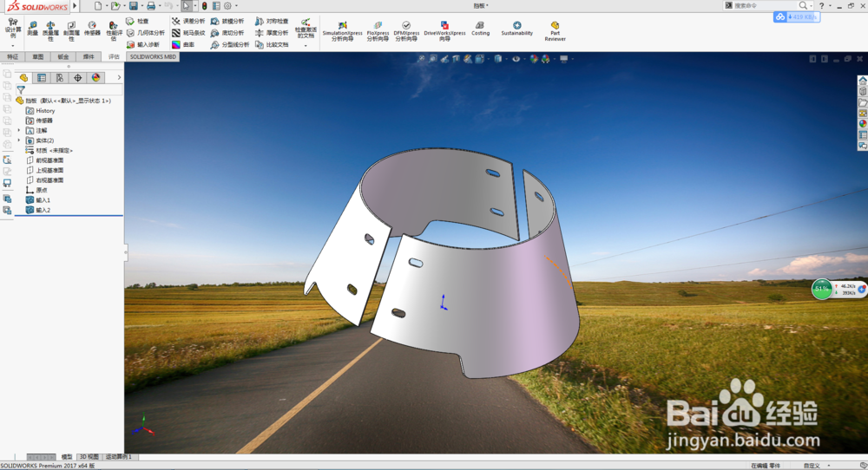Open Edit Appearance color ball icon
Image resolution: width=868 pixels, height=470 pixels.
click(533, 59)
